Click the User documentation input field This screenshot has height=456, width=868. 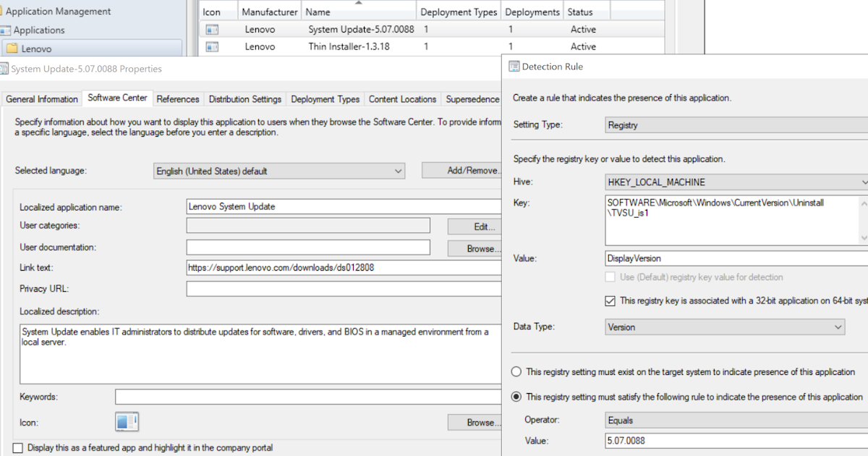[x=308, y=248]
